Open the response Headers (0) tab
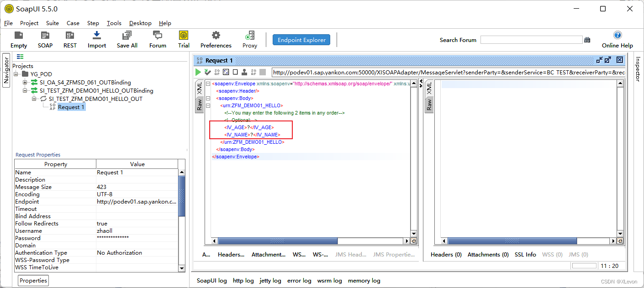This screenshot has width=644, height=288. coord(446,255)
